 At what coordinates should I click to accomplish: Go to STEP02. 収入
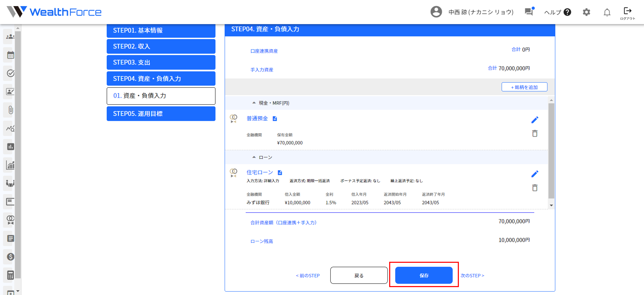tap(161, 46)
